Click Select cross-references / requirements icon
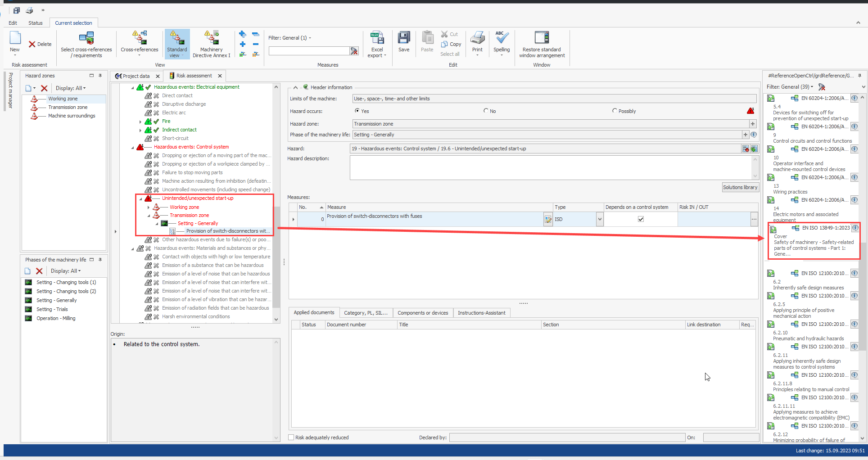The height and width of the screenshot is (460, 868). [86, 39]
